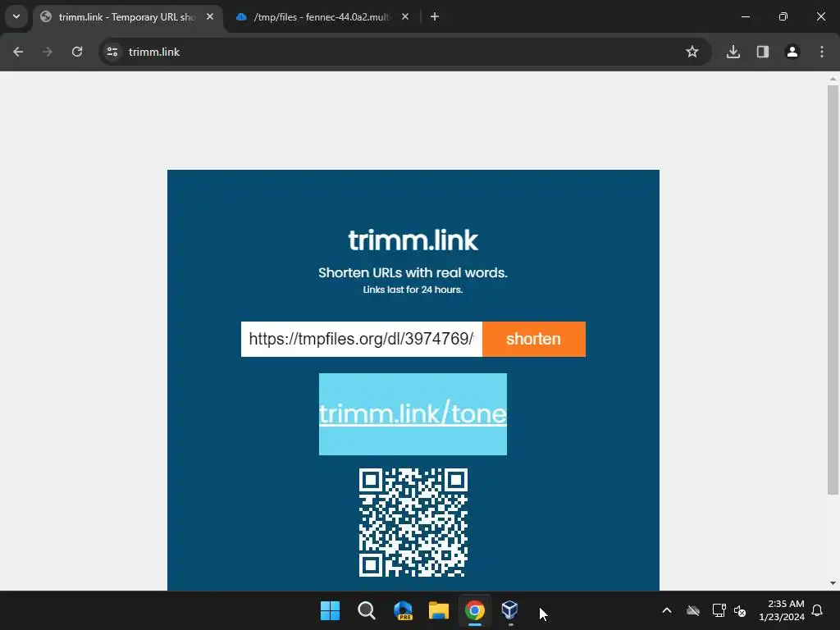Open Chrome's three-dot menu
This screenshot has width=840, height=630.
(822, 52)
